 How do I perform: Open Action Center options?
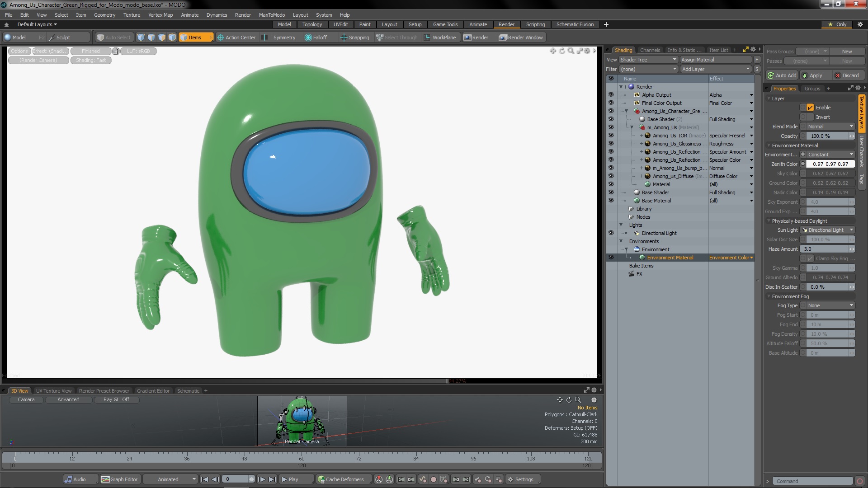click(x=236, y=38)
